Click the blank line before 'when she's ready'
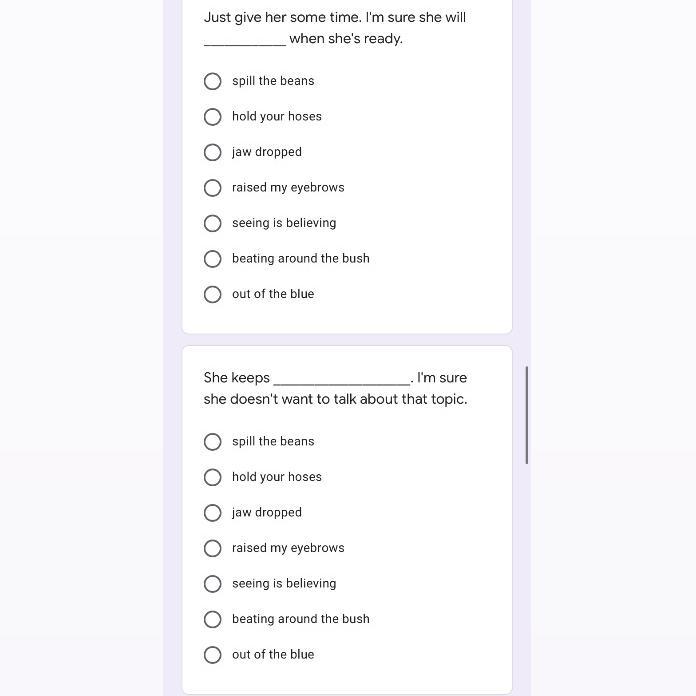 245,41
